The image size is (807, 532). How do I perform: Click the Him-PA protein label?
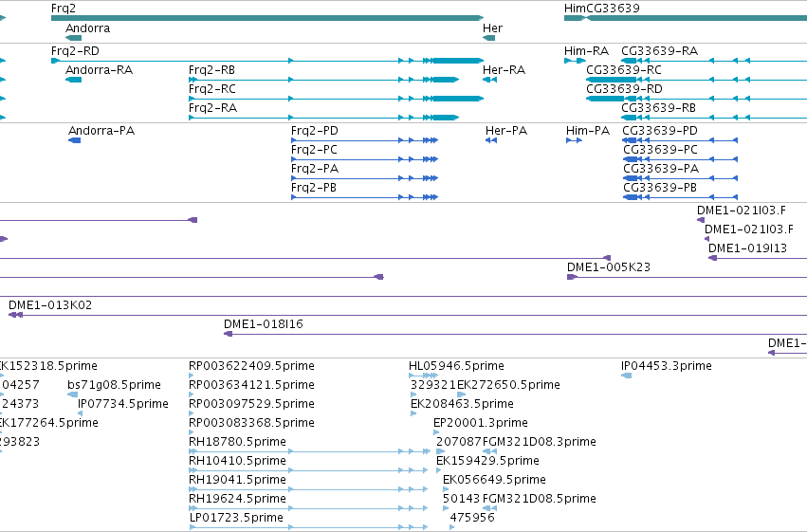(588, 131)
